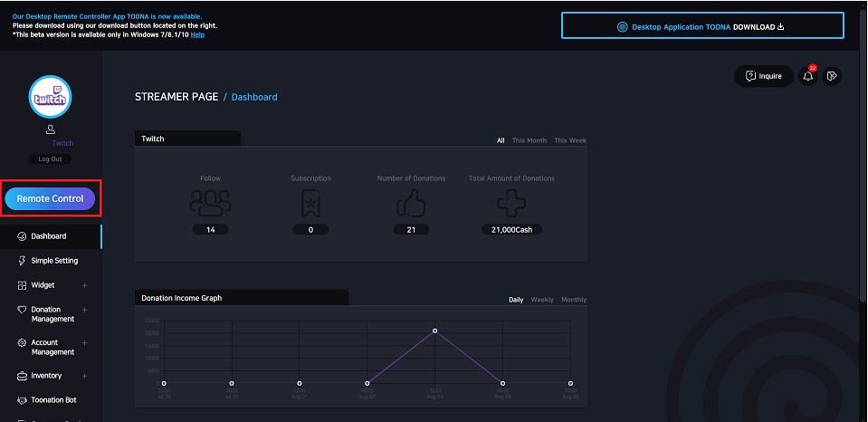Expand the Widget submenu plus
The image size is (868, 422).
pyautogui.click(x=85, y=286)
